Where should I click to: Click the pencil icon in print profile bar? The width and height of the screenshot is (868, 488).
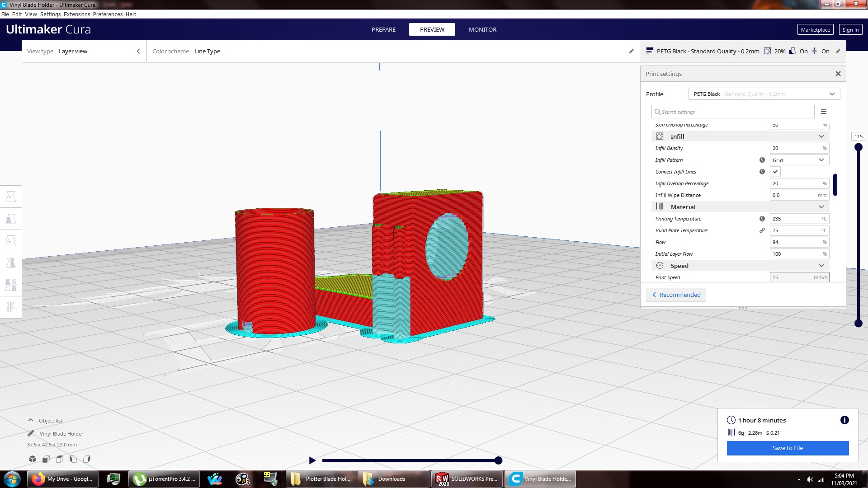838,51
